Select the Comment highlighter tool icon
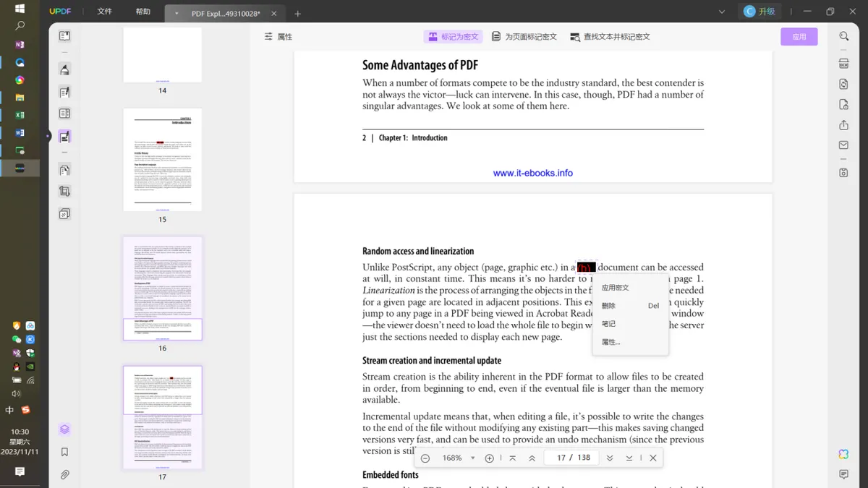The width and height of the screenshot is (868, 488). (x=64, y=69)
